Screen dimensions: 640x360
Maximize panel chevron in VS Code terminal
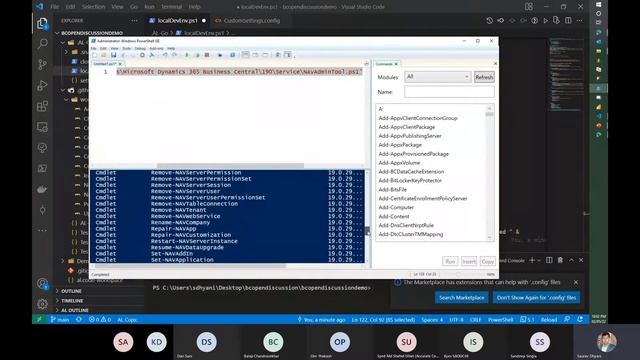571,260
